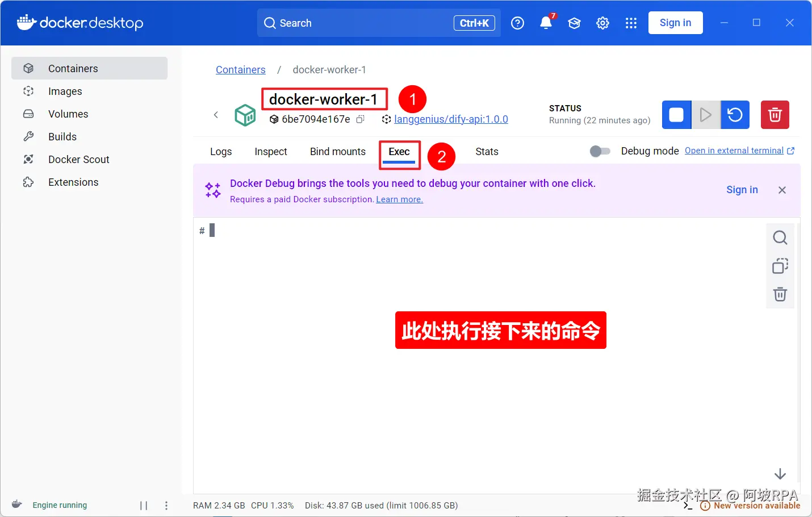Screen dimensions: 812x517
Task: Open Settings gear icon
Action: (x=602, y=23)
